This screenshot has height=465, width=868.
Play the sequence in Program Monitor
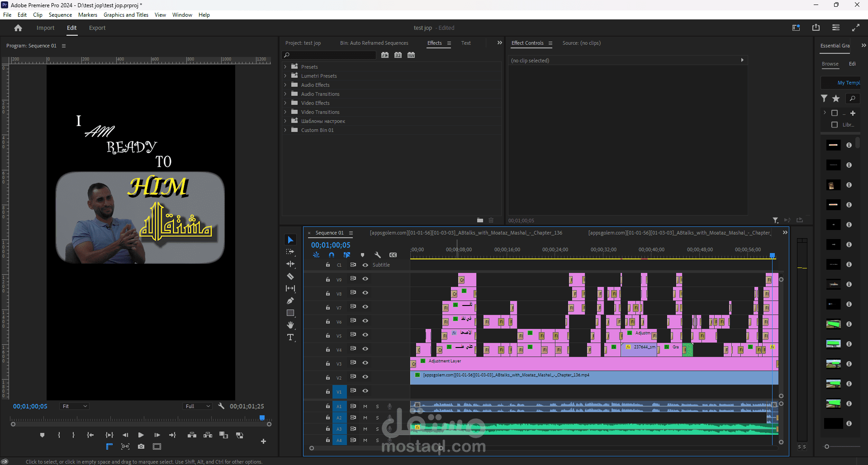[141, 435]
